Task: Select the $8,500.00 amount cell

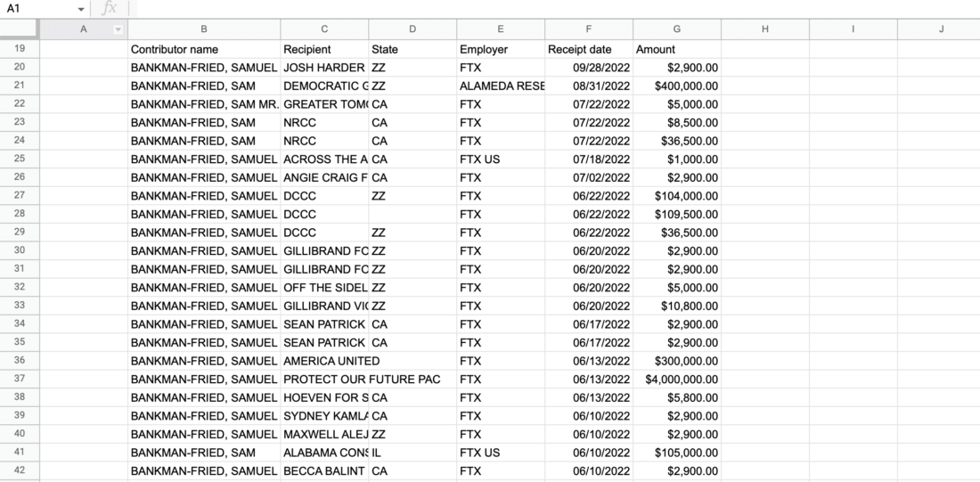Action: pyautogui.click(x=677, y=123)
